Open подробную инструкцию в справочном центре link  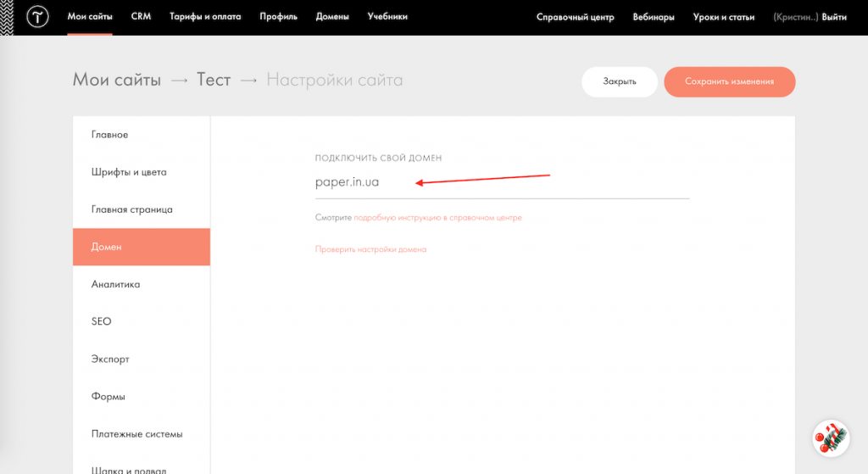tap(437, 218)
